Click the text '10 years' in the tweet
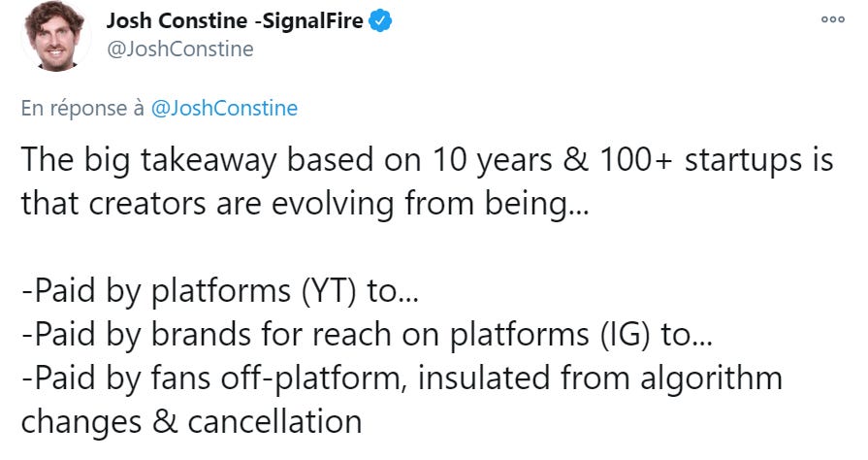868x460 pixels. point(492,160)
